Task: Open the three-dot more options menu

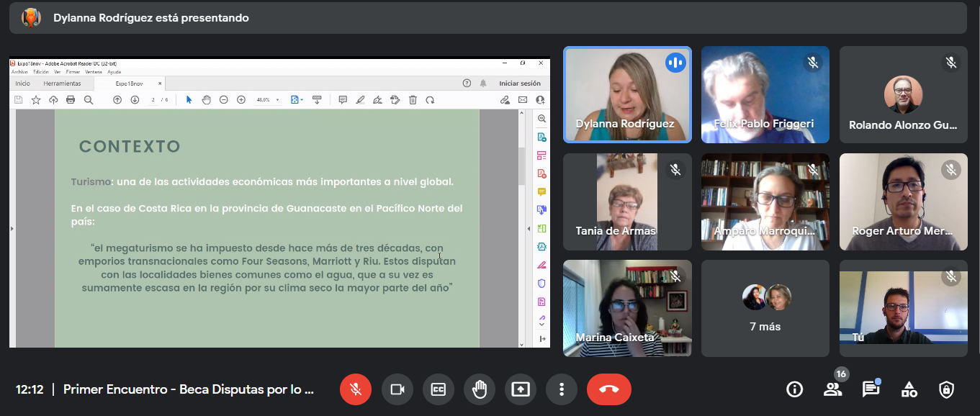Action: pyautogui.click(x=561, y=389)
